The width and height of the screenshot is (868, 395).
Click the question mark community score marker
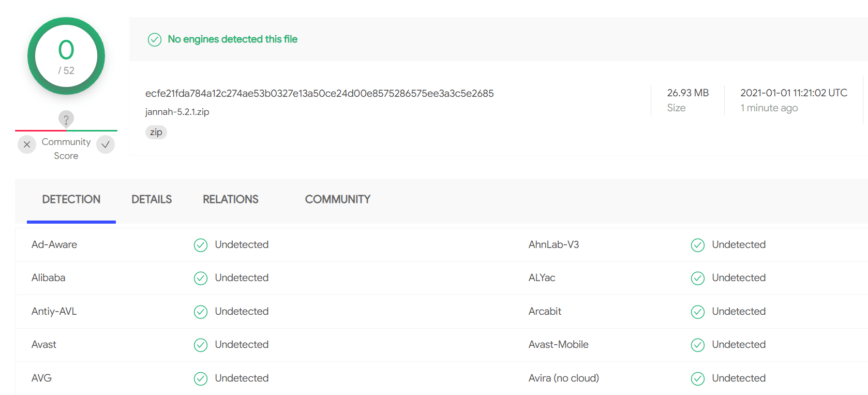pos(66,119)
